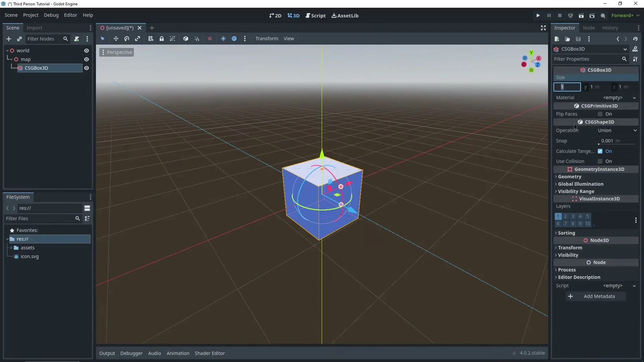Expand the assets folder
The height and width of the screenshot is (362, 644).
11,248
